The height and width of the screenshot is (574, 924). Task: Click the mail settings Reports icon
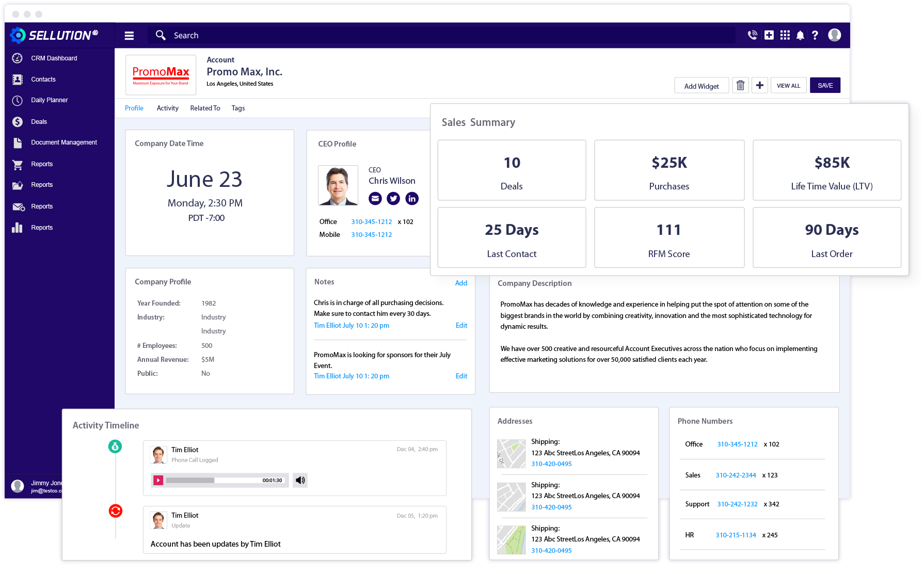[18, 206]
